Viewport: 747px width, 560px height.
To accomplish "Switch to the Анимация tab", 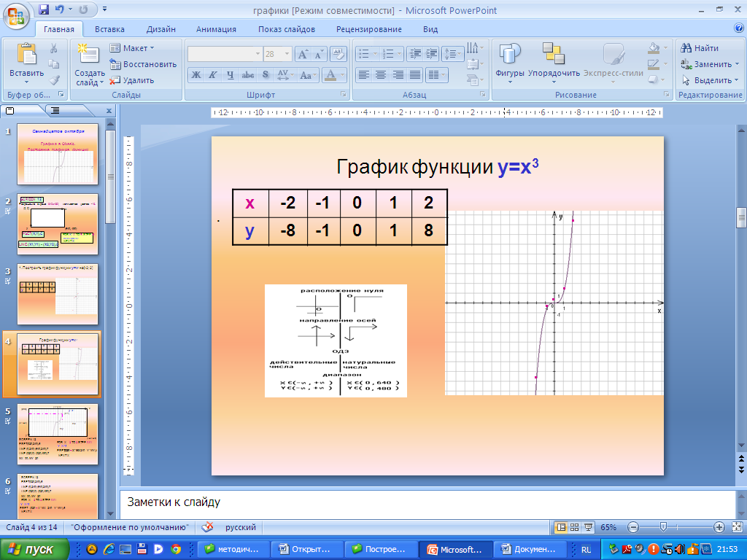I will pos(216,29).
